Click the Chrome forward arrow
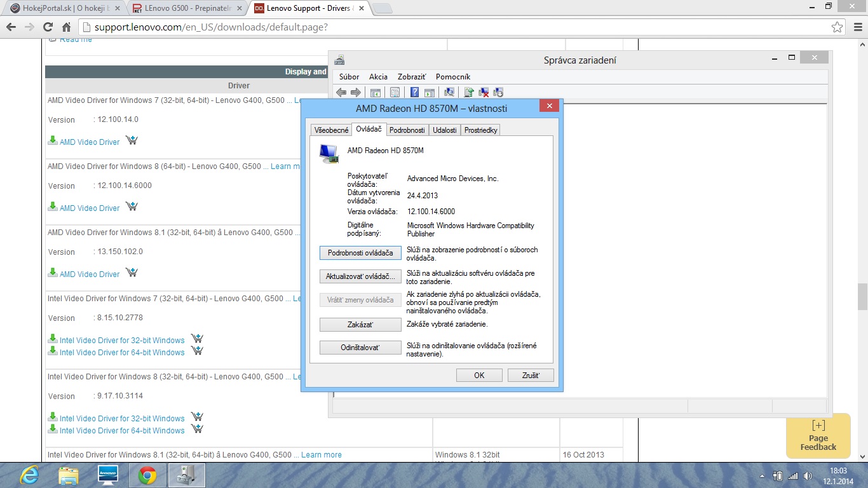The width and height of the screenshot is (868, 488). [29, 27]
